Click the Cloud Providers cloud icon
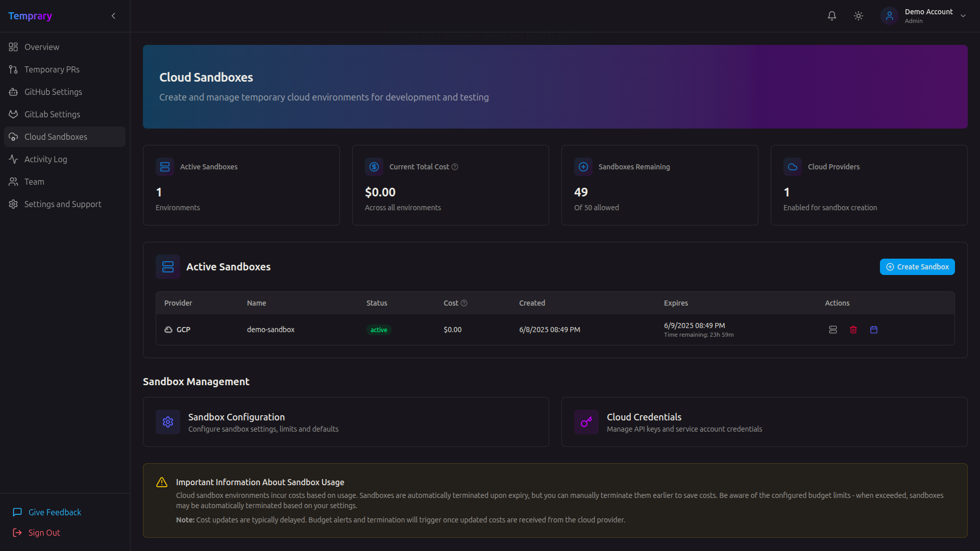 [793, 167]
